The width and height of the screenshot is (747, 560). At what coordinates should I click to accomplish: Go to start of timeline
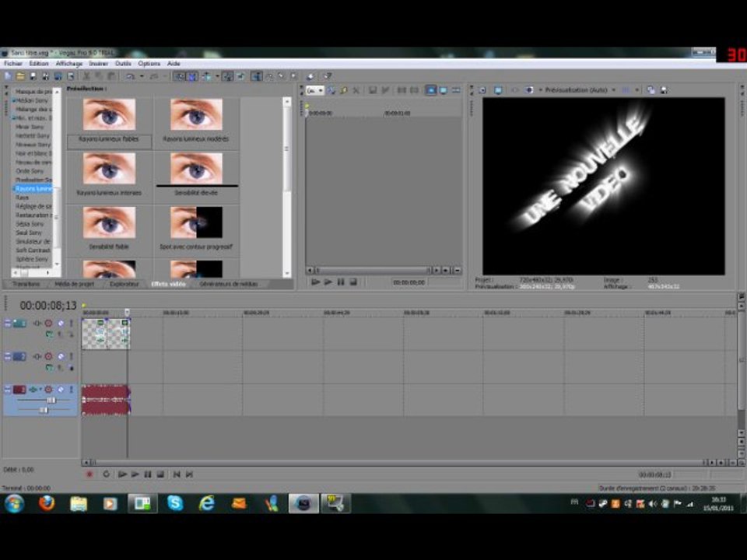click(177, 474)
